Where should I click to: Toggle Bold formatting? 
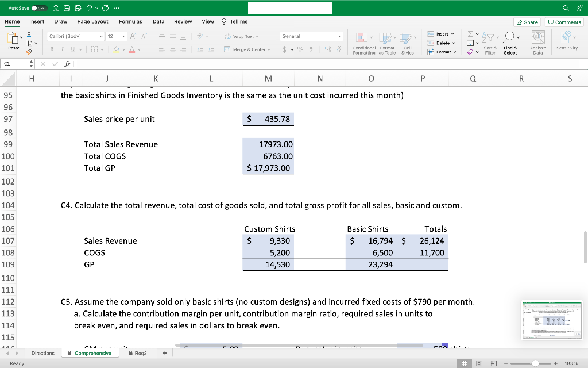(52, 49)
